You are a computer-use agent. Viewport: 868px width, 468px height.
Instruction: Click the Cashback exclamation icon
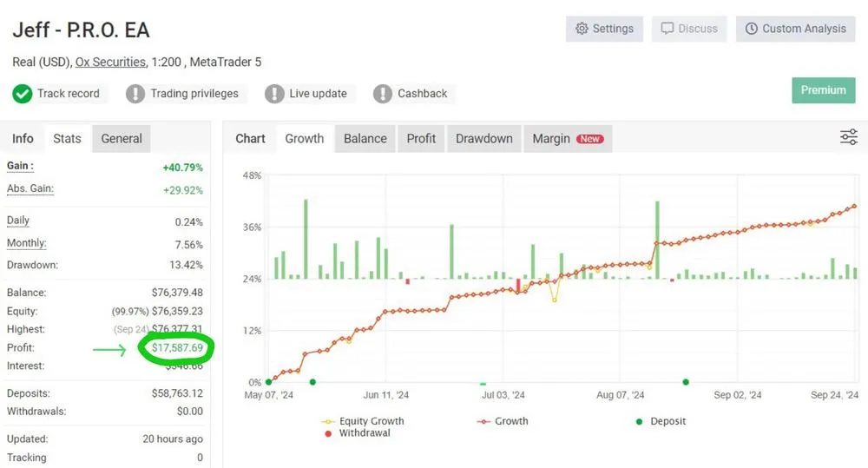click(383, 94)
